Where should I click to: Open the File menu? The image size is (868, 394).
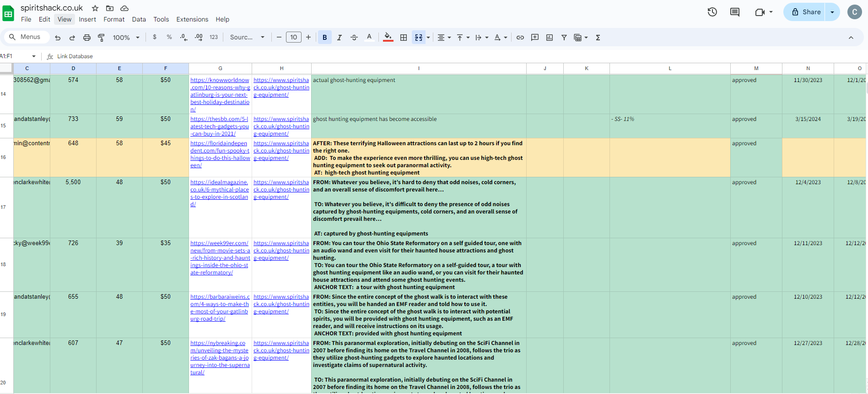coord(26,19)
